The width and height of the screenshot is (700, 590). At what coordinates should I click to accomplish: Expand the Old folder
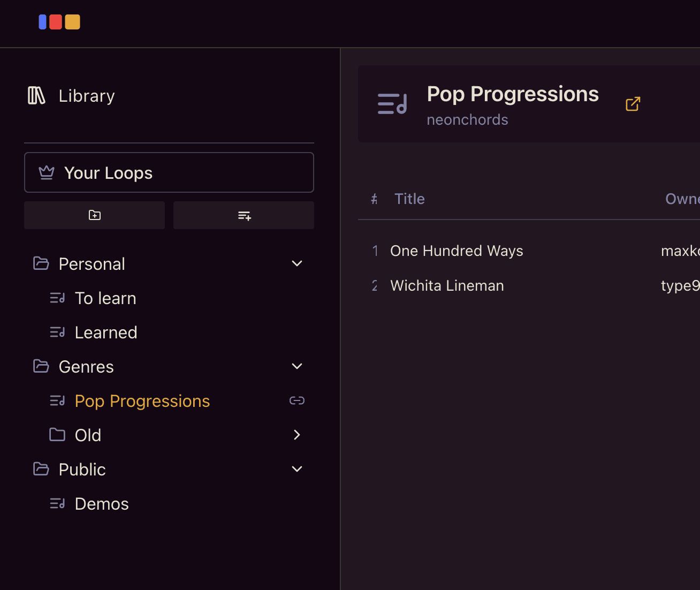tap(296, 435)
